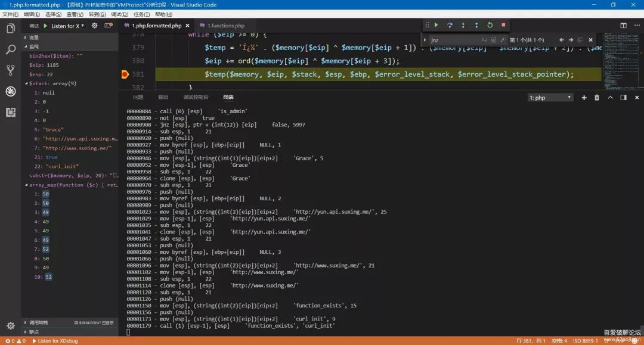
Task: Step over in the debug toolbar
Action: [450, 25]
